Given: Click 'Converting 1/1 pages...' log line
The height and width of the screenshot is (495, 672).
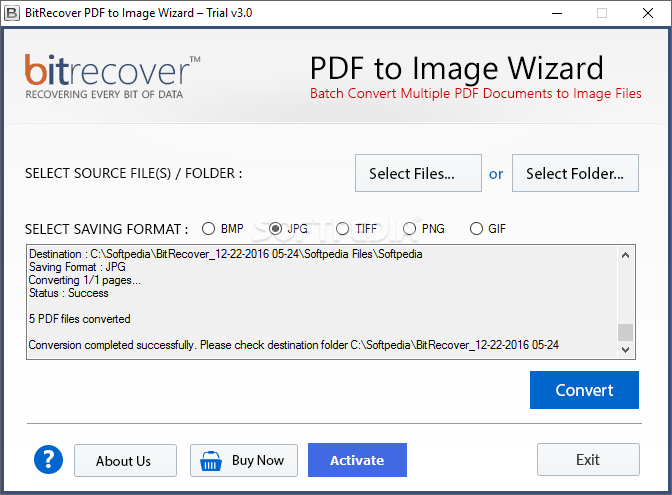Looking at the screenshot, I should [84, 280].
